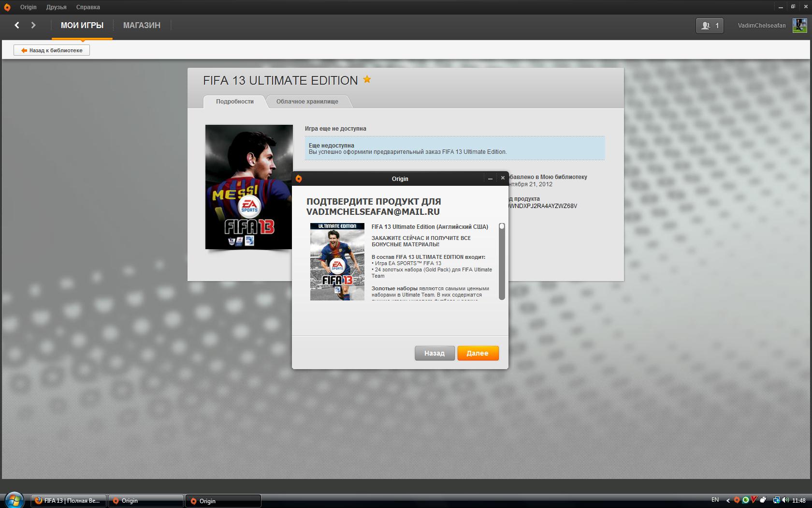Viewport: 812px width, 508px height.
Task: Go back with the left navigation arrow
Action: pyautogui.click(x=17, y=25)
